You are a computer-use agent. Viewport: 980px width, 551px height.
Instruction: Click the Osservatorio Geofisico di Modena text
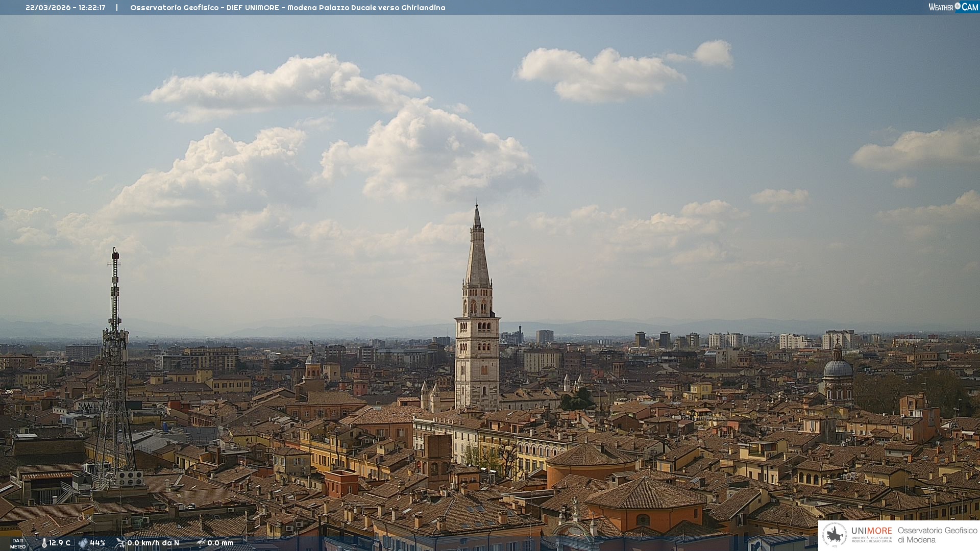[937, 535]
